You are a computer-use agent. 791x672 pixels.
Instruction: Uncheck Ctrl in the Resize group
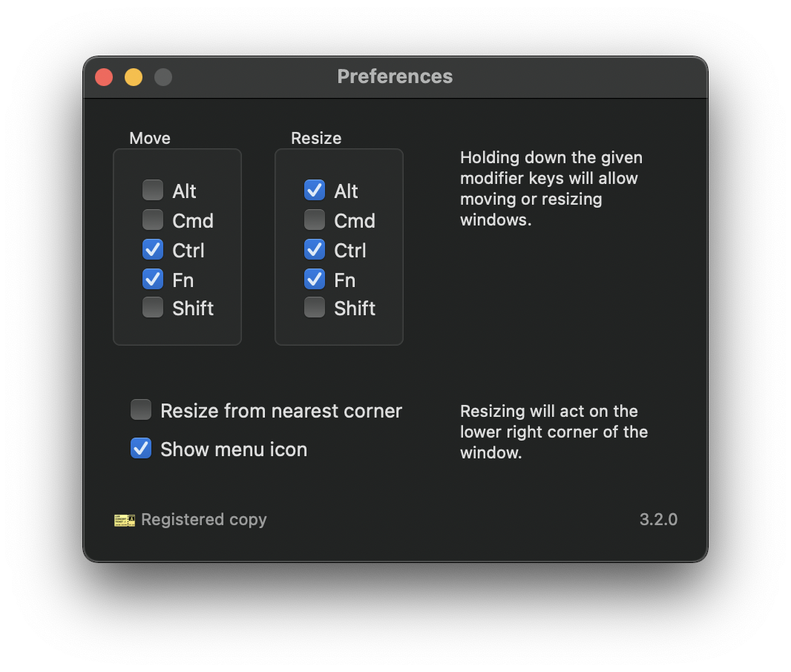[315, 249]
